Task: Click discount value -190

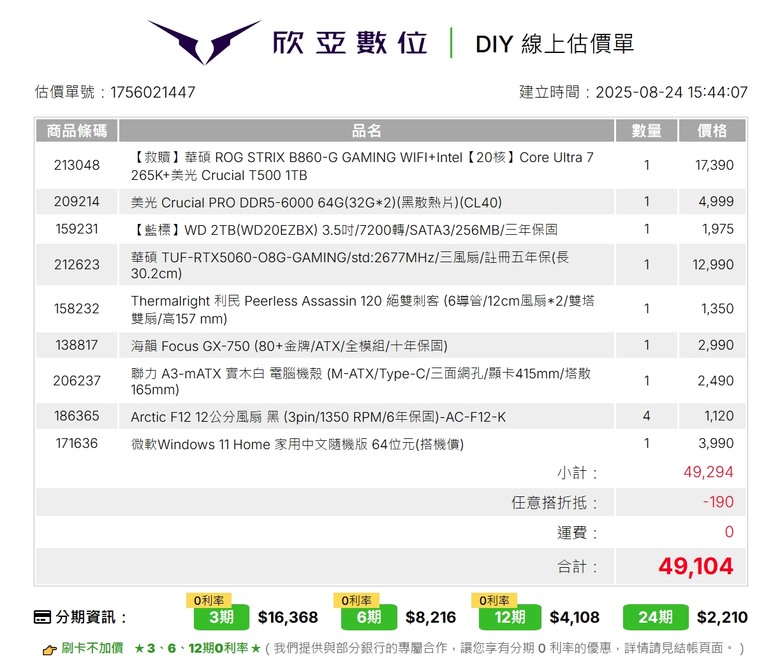Action: [718, 502]
